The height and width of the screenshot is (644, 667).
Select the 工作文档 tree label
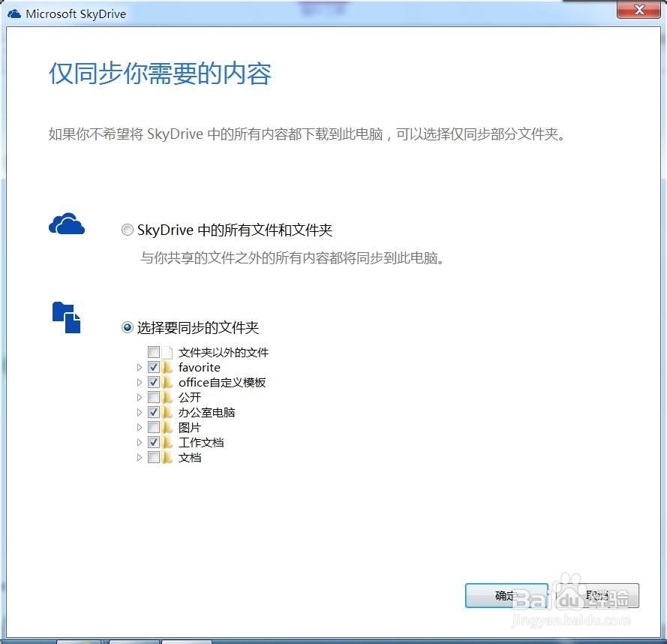[201, 442]
